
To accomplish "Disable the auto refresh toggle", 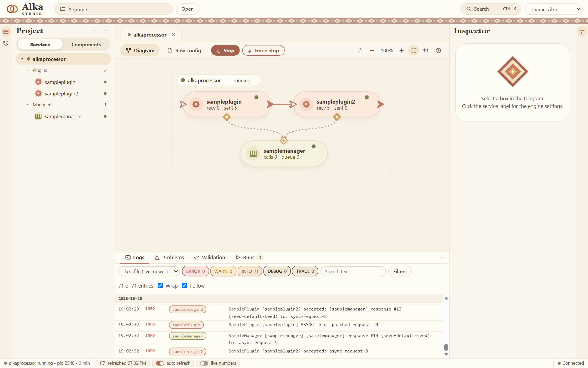I will [x=160, y=363].
